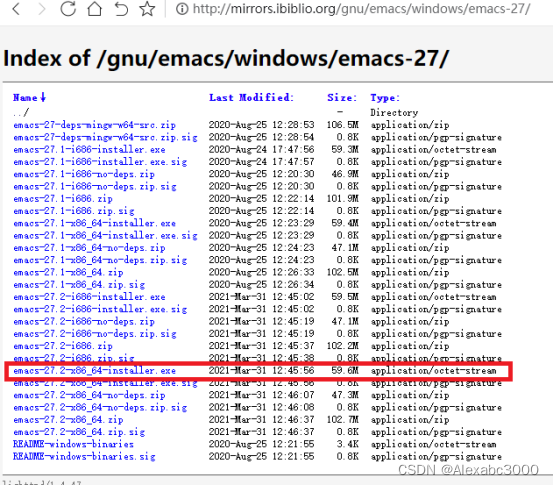Open emacs-27.1-i686-no-deps.zip.sig link
Viewport: 554px width, 485px height.
click(x=95, y=187)
